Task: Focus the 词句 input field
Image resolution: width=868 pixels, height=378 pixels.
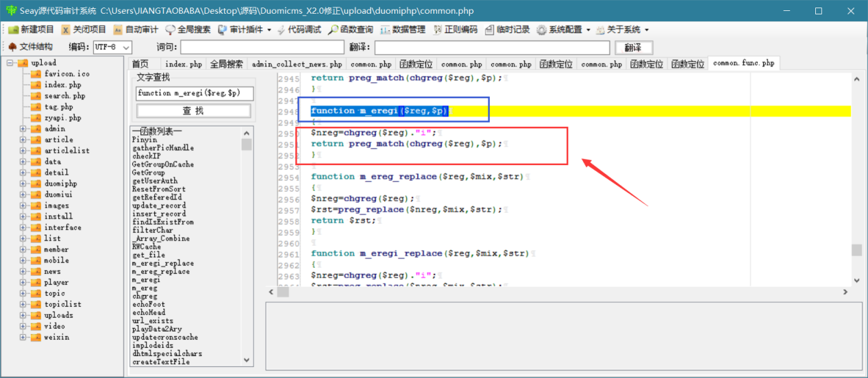Action: [262, 47]
